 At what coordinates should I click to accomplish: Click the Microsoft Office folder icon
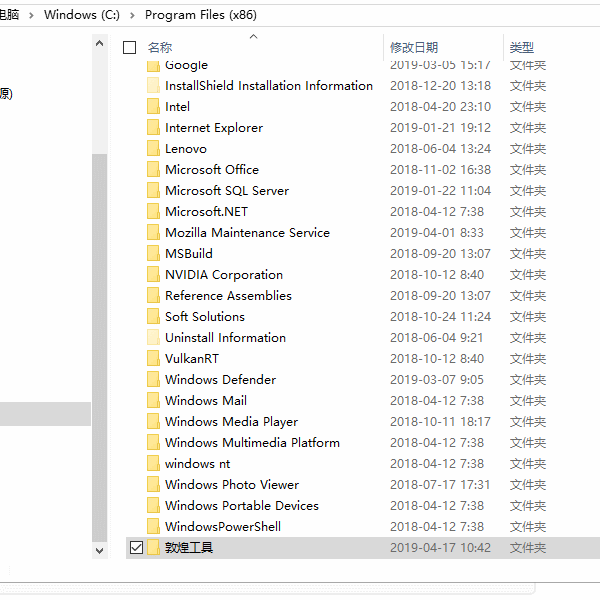tap(153, 170)
